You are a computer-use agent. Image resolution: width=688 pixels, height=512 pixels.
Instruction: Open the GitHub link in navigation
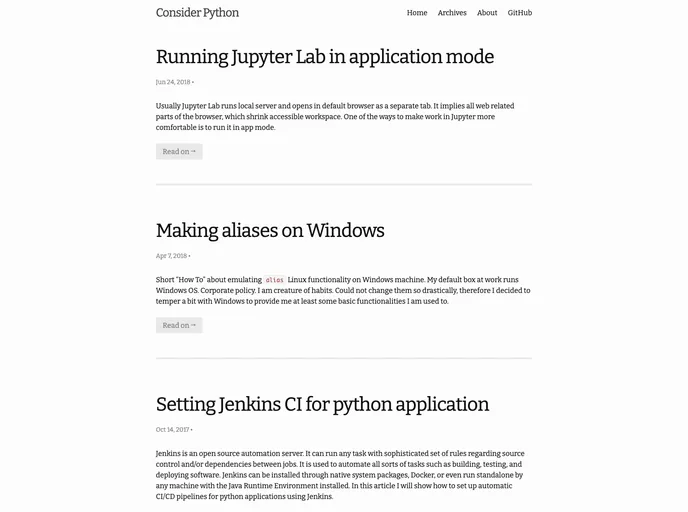520,13
